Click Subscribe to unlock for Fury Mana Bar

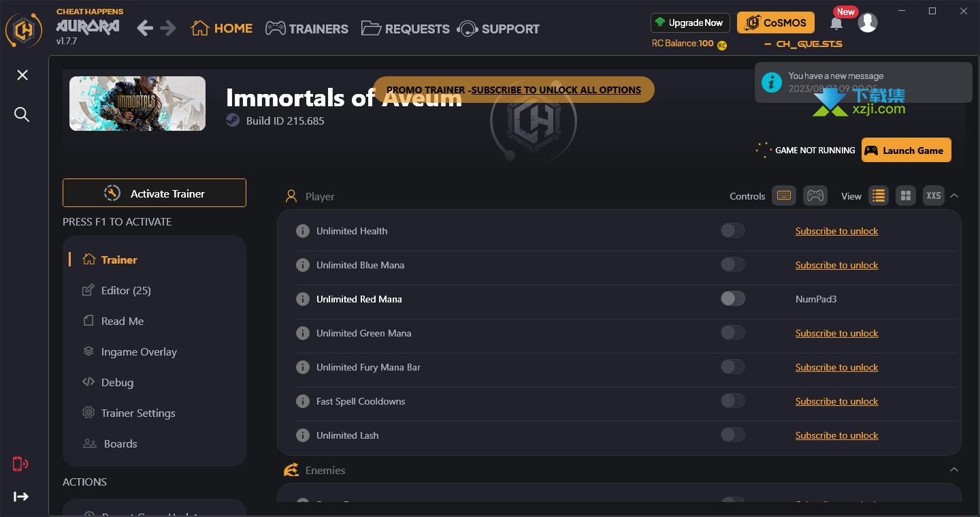pyautogui.click(x=836, y=367)
